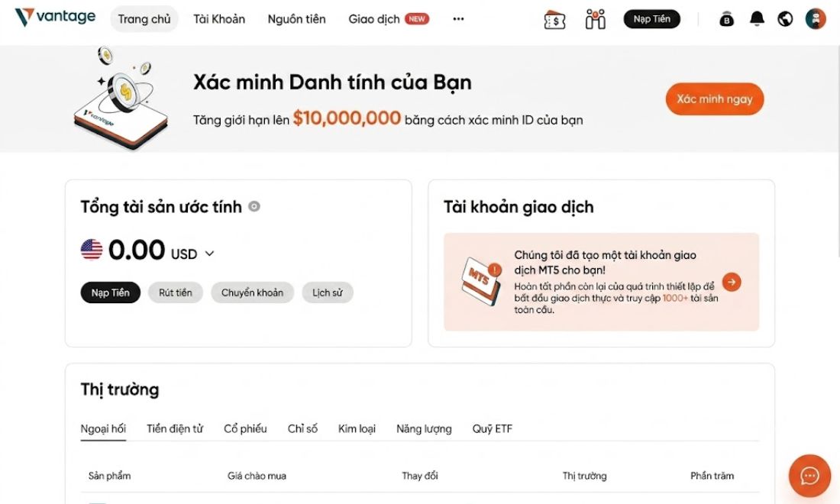Screen dimensions: 840x504
Task: Click the header Nạp Tiền button
Action: point(651,19)
